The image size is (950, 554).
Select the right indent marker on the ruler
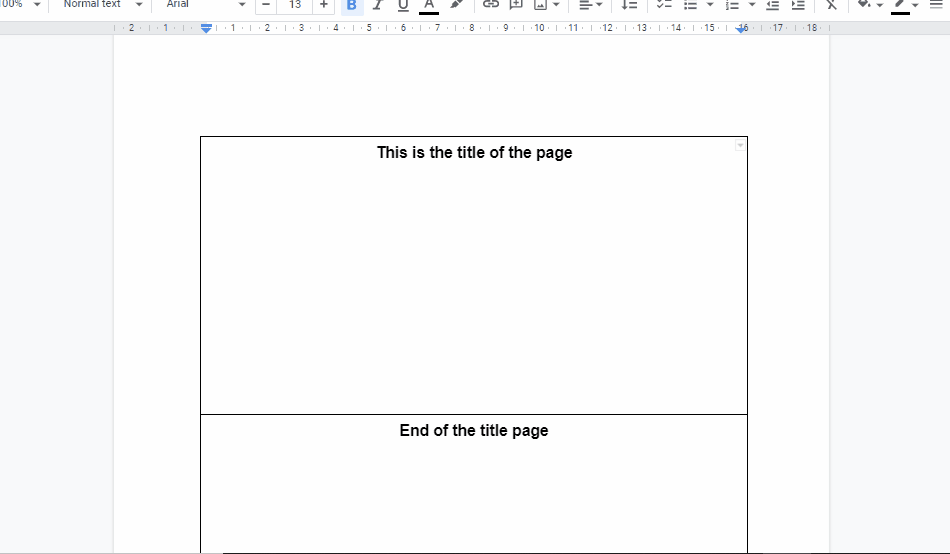coord(741,28)
